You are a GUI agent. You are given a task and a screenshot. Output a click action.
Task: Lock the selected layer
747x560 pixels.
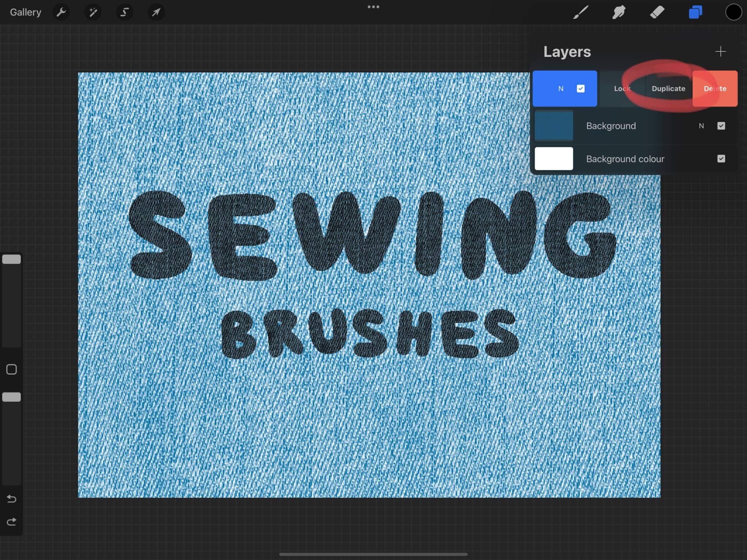[x=622, y=89]
